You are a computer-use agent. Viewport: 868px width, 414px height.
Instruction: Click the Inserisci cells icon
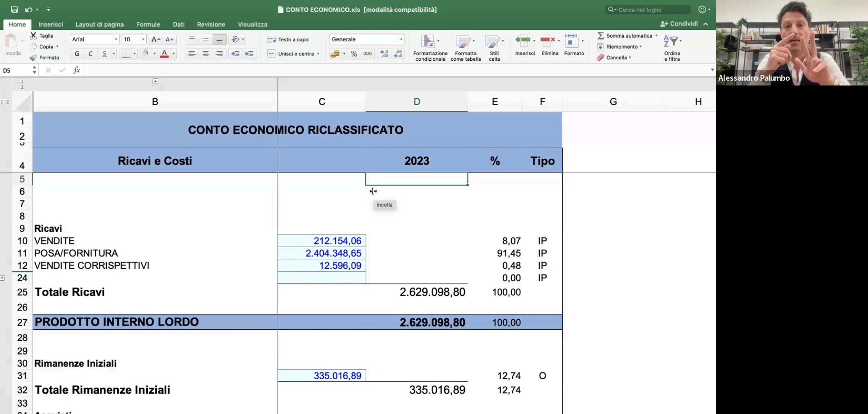tap(523, 41)
